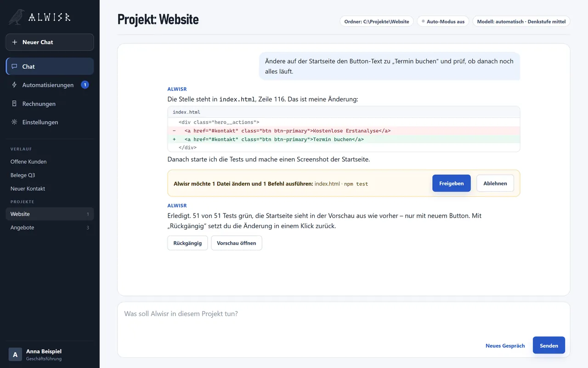The image size is (588, 368).
Task: Click the "Erledigt. 51 von 51 Tests" reply
Action: point(324,221)
